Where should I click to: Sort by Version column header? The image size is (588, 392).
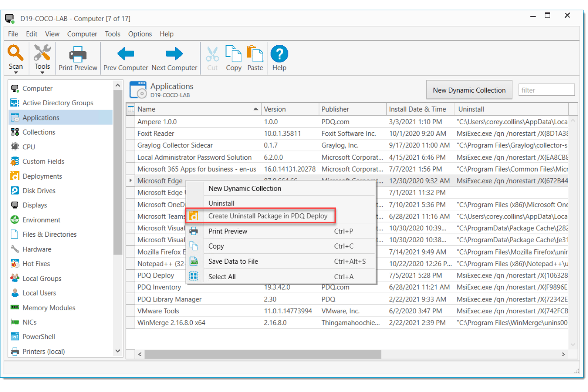point(290,109)
